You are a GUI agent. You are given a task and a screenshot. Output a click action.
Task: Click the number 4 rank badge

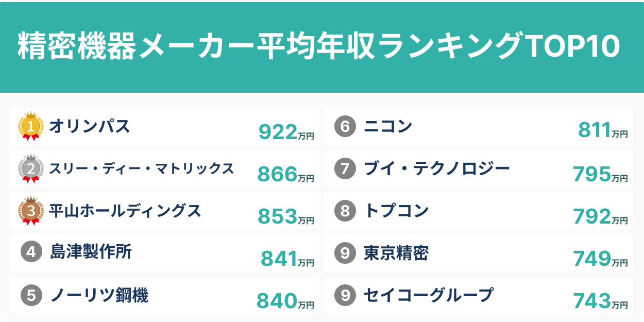coord(31,252)
